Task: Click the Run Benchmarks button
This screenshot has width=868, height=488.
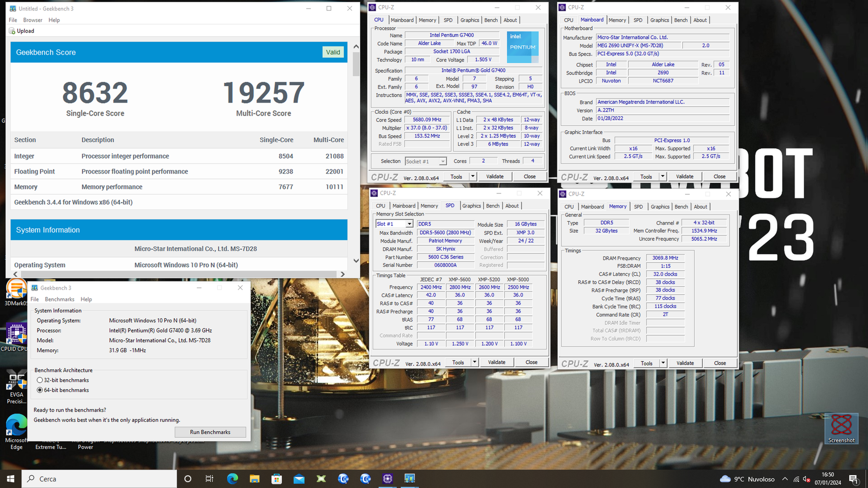Action: [210, 432]
